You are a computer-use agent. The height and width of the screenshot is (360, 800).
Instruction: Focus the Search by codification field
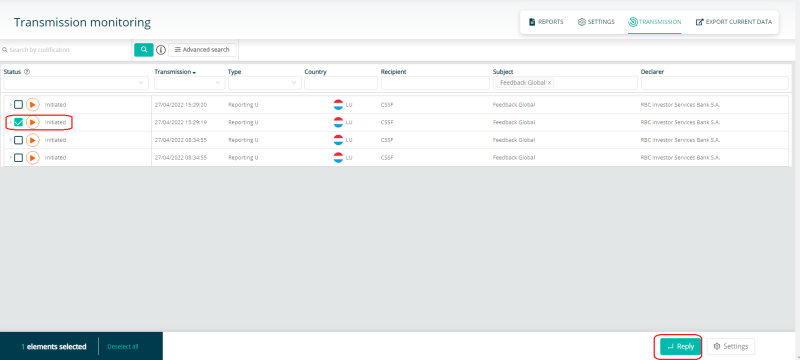coord(66,50)
